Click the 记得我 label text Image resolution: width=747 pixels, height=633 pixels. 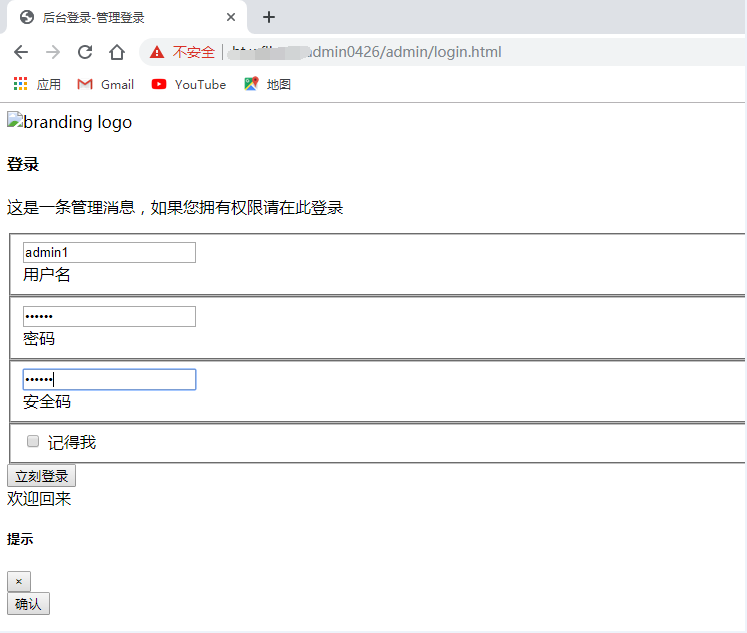[72, 442]
